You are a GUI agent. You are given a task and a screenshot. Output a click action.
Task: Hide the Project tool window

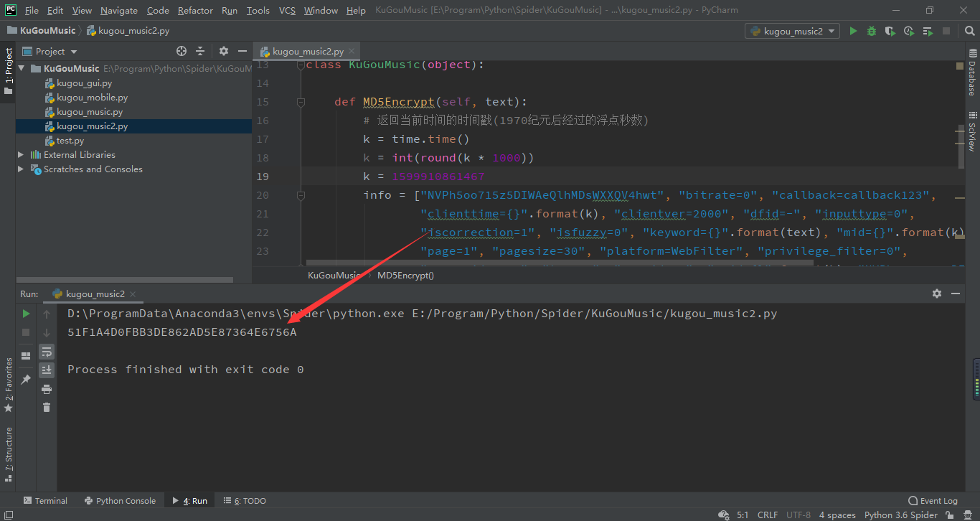coord(242,51)
